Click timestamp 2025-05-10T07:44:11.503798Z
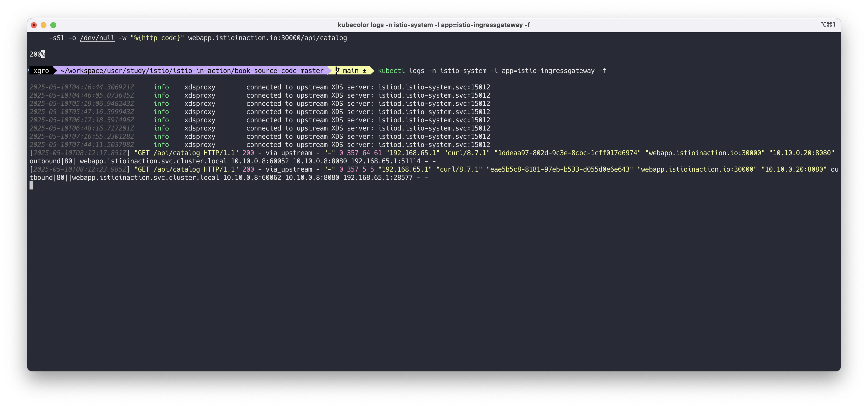The width and height of the screenshot is (868, 407). click(82, 145)
